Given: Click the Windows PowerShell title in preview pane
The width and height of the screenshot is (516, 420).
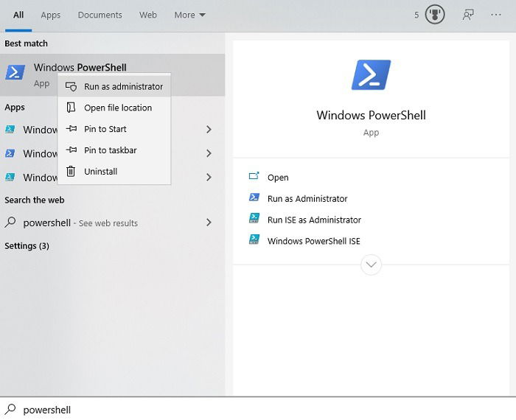Looking at the screenshot, I should (x=371, y=115).
